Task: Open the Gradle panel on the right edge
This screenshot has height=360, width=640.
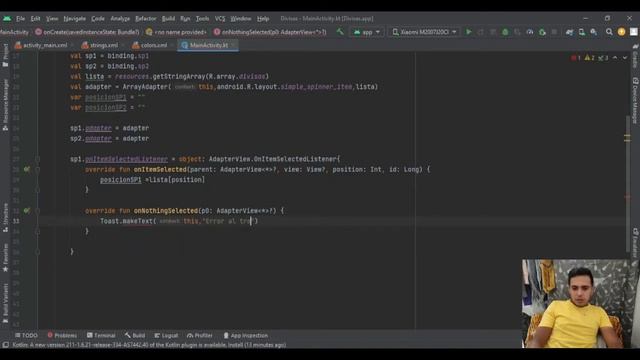Action: pyautogui.click(x=635, y=56)
